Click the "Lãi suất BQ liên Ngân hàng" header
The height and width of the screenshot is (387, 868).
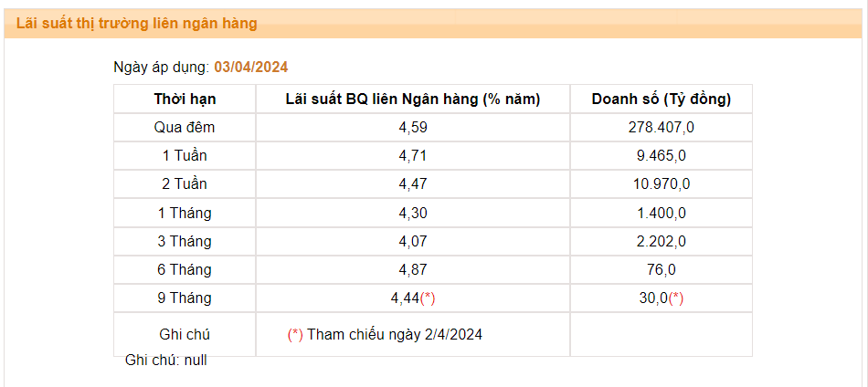pos(413,99)
